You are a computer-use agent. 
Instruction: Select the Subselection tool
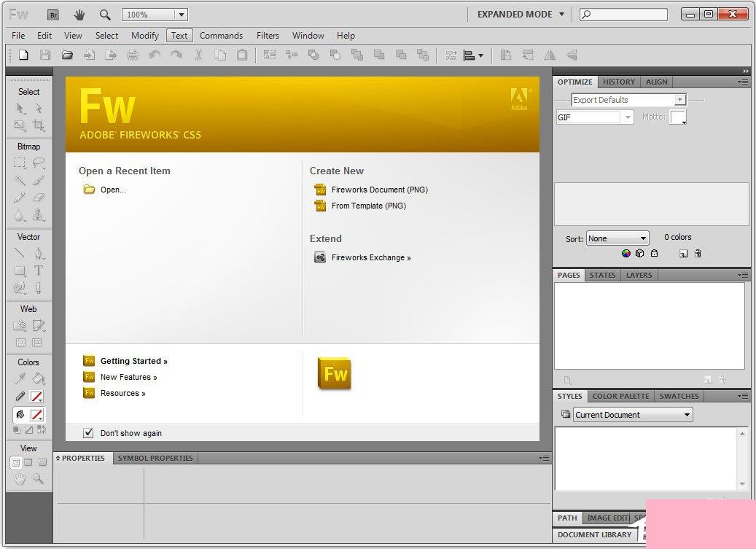pos(39,108)
